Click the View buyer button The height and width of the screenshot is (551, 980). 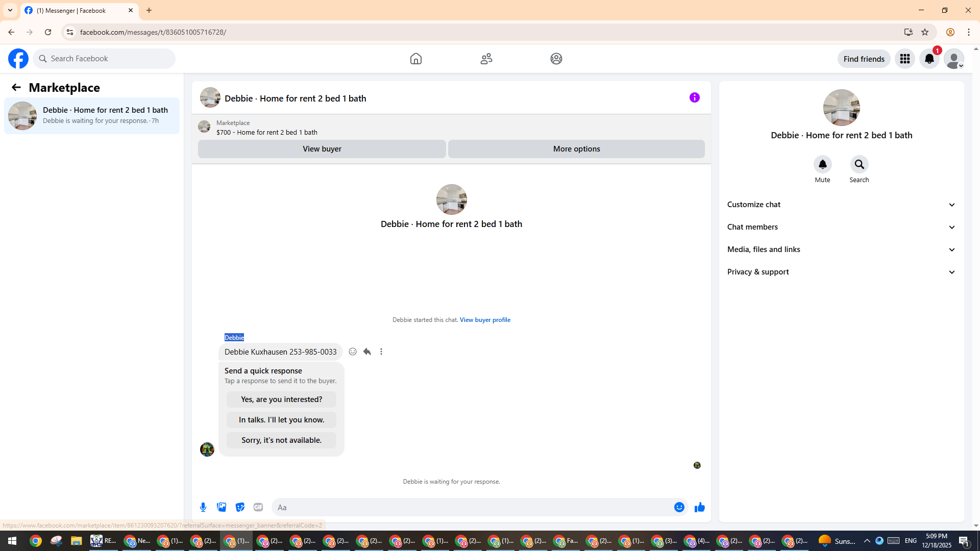point(322,149)
